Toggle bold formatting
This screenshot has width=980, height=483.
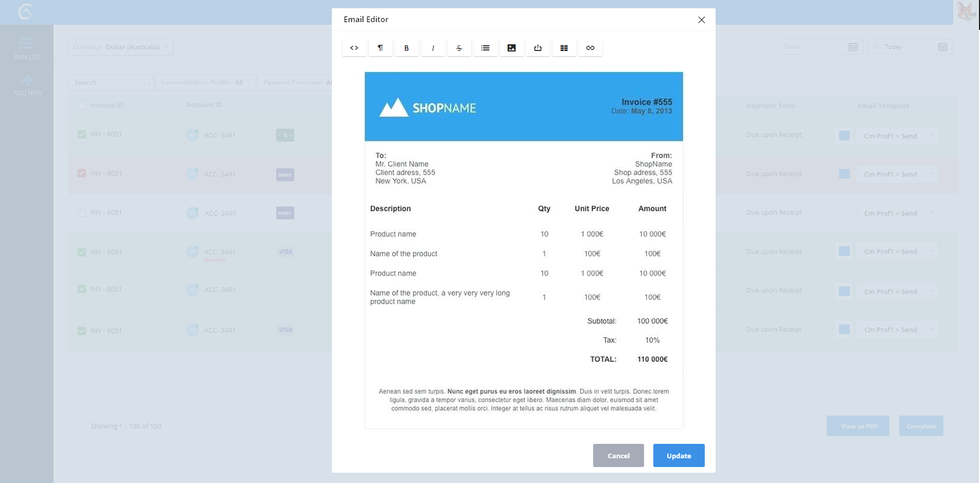pos(406,48)
